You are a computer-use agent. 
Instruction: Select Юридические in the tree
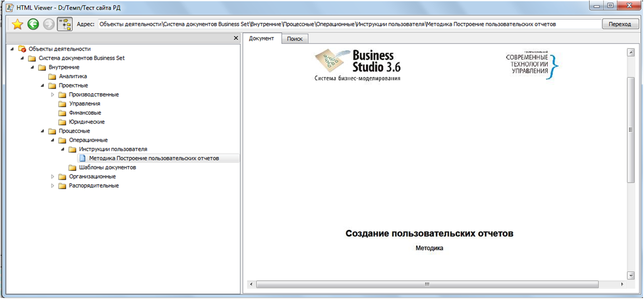(x=87, y=122)
